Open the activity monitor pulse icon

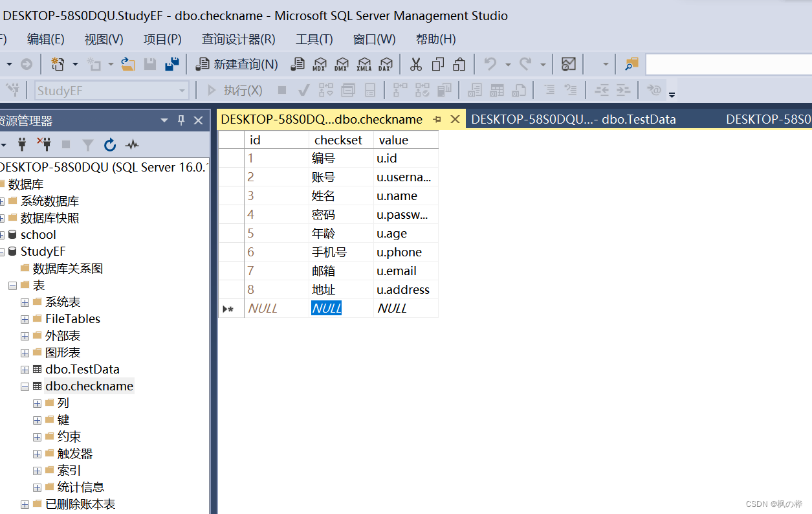click(132, 144)
